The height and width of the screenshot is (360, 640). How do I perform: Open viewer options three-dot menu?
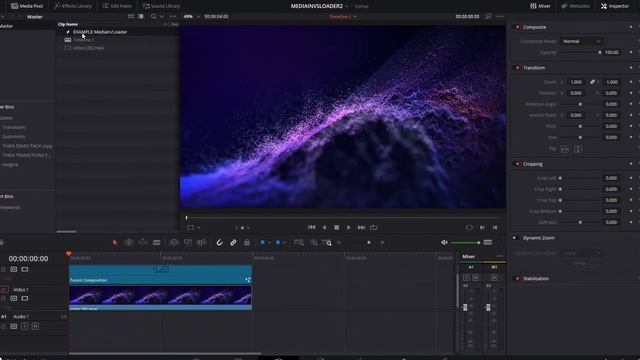(x=500, y=17)
